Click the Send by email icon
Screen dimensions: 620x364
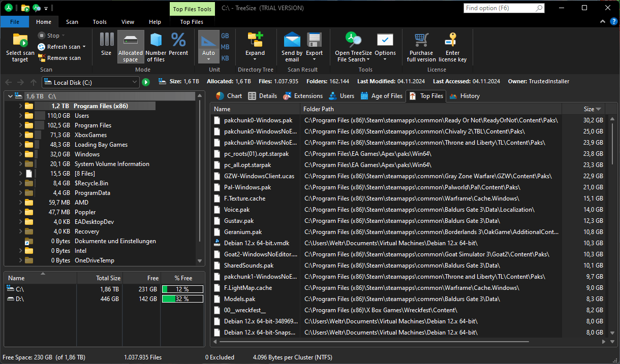click(292, 40)
